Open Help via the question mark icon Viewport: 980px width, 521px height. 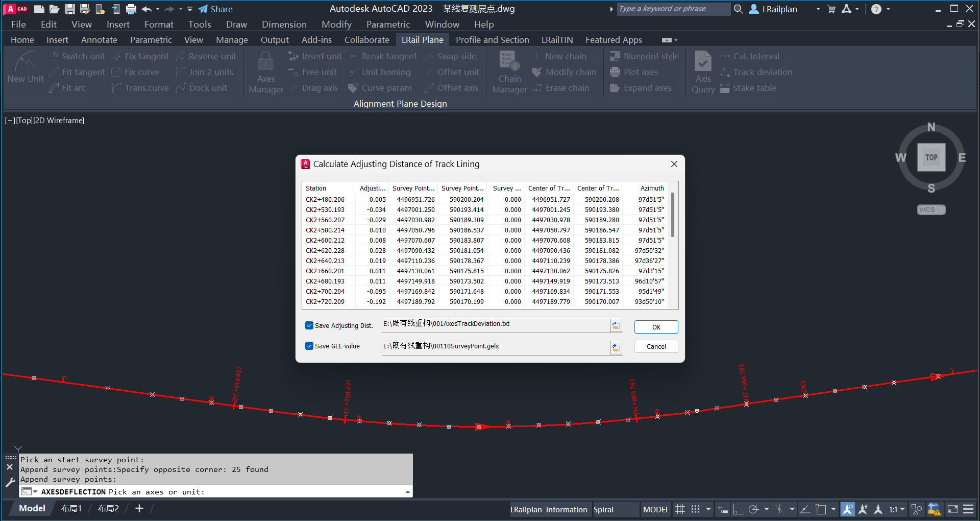(876, 9)
